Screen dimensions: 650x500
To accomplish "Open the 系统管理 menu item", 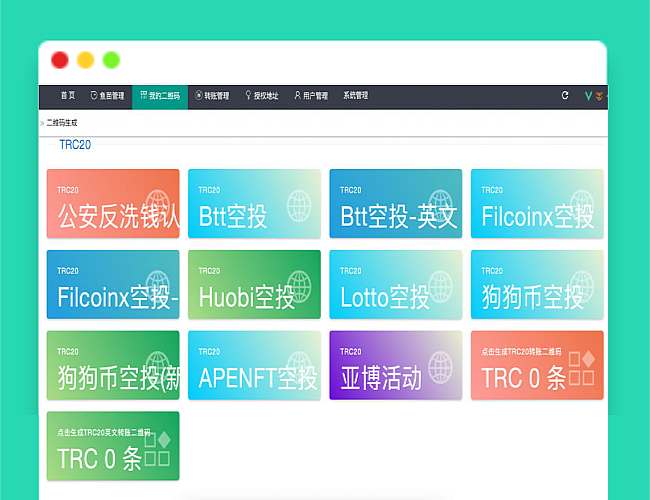I will 355,96.
